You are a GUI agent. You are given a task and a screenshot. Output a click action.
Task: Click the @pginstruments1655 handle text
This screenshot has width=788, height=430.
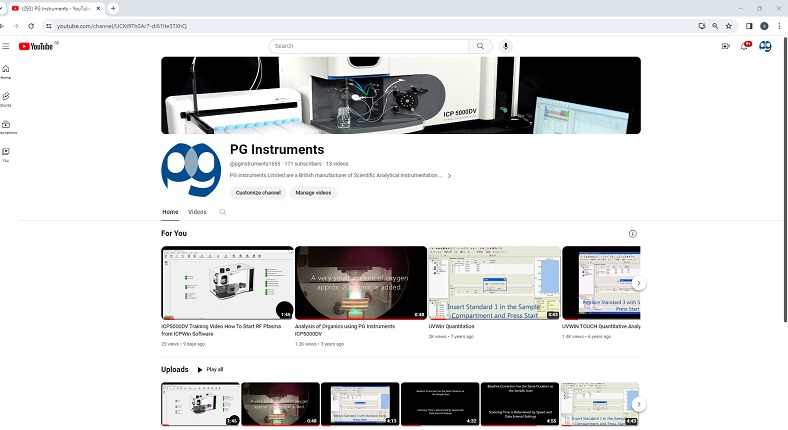tap(255, 164)
